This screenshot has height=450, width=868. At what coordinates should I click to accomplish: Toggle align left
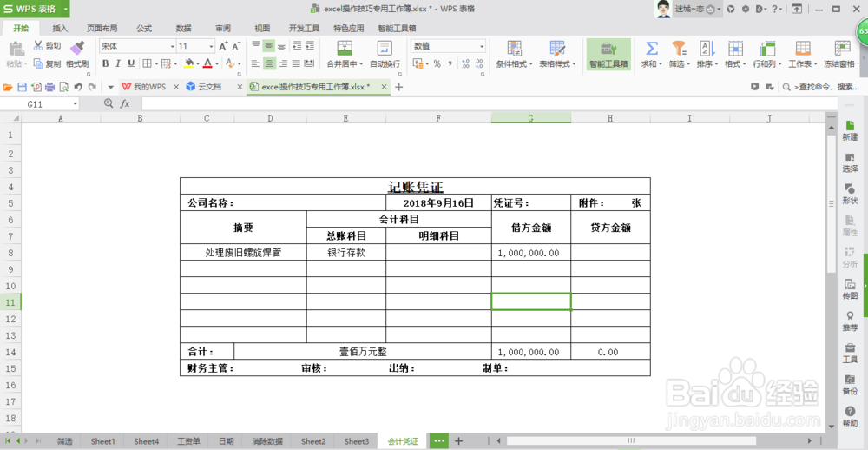256,63
